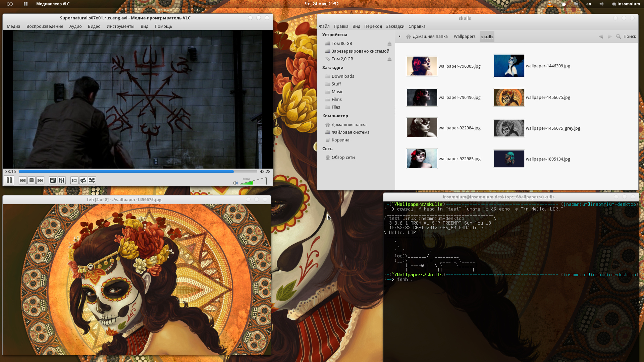The height and width of the screenshot is (362, 644).
Task: Skip to next media in VLC
Action: [40, 180]
